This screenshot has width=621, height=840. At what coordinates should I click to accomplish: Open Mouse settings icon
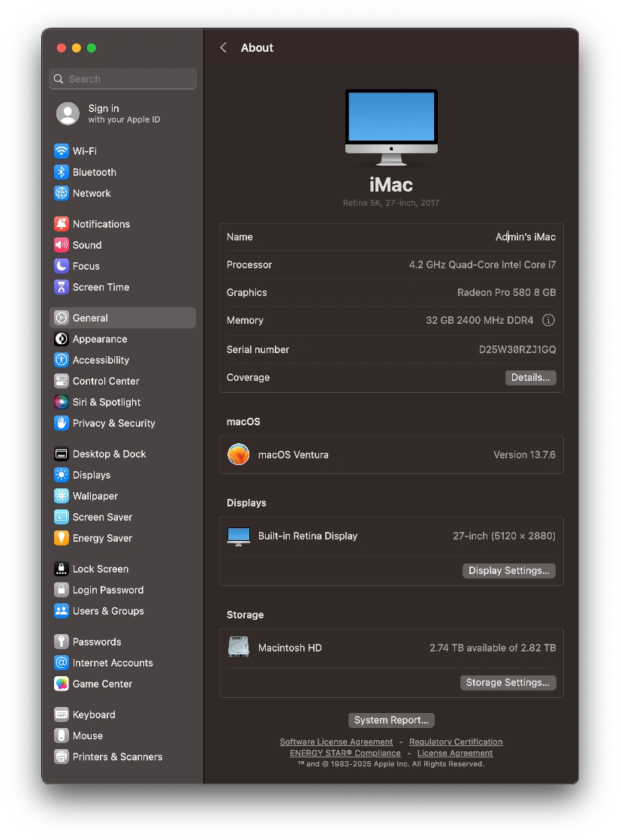point(62,736)
